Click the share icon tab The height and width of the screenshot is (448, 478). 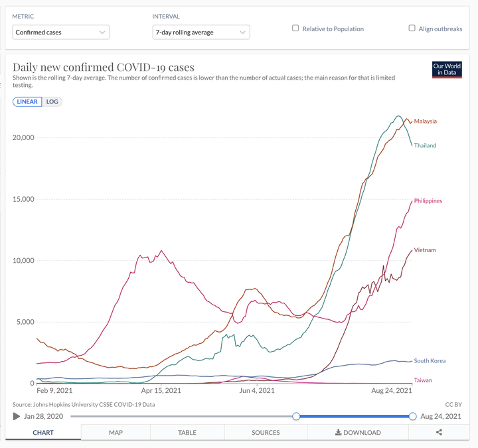pyautogui.click(x=439, y=432)
